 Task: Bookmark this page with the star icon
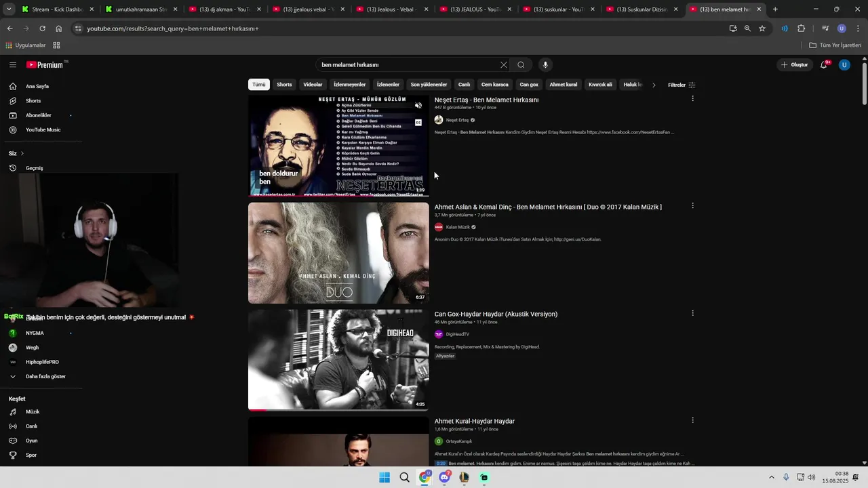click(x=762, y=28)
